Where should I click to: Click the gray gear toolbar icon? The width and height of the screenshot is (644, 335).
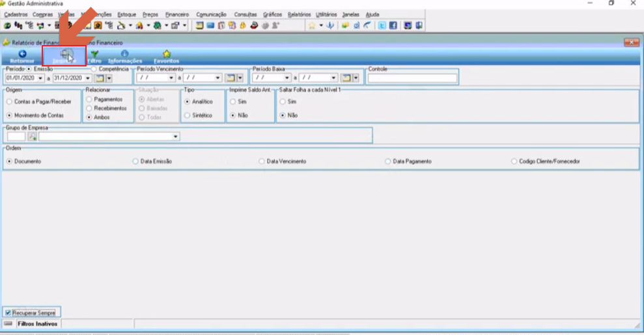(x=265, y=25)
